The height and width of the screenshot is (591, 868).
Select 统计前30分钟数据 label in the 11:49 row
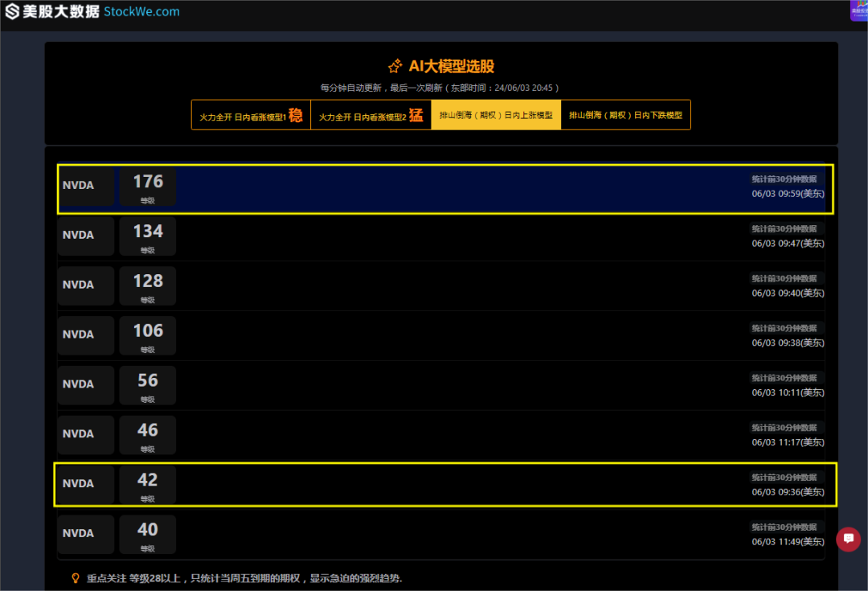pos(784,527)
